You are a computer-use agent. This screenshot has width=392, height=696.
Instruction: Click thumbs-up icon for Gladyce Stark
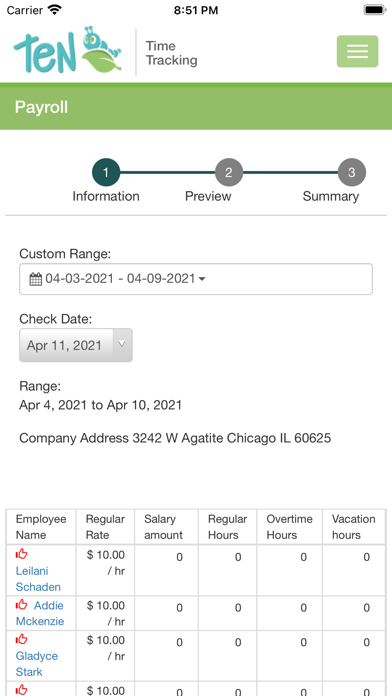pos(22,639)
